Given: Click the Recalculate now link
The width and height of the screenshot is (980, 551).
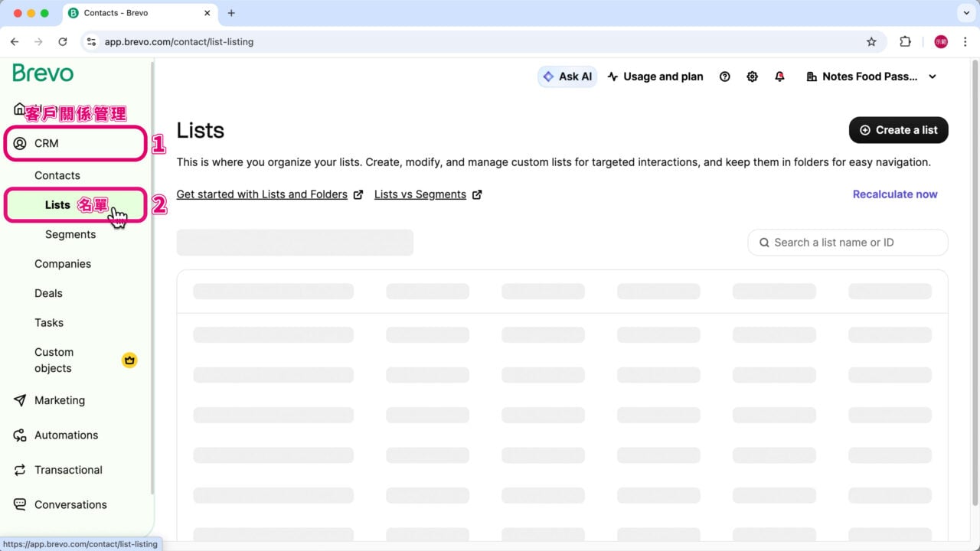Looking at the screenshot, I should [x=894, y=194].
